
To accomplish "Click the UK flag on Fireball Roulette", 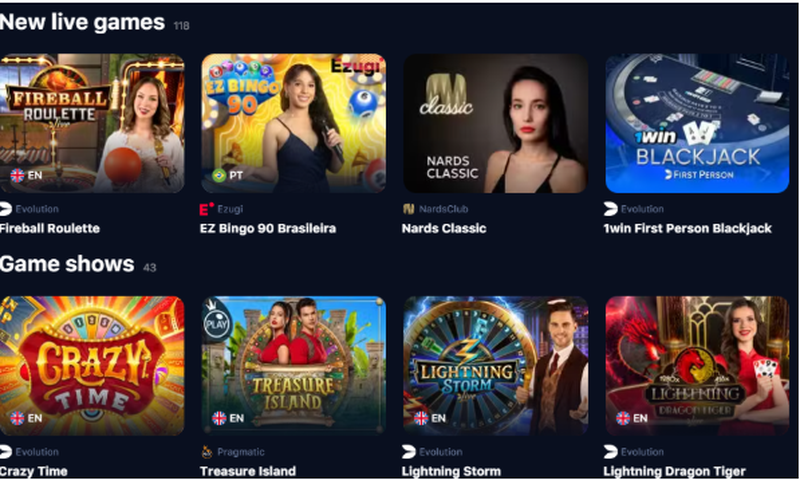I will click(17, 175).
